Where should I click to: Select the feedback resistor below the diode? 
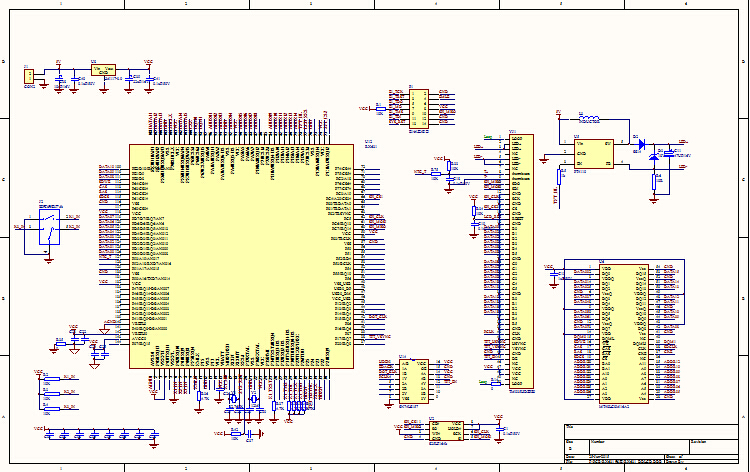[657, 180]
